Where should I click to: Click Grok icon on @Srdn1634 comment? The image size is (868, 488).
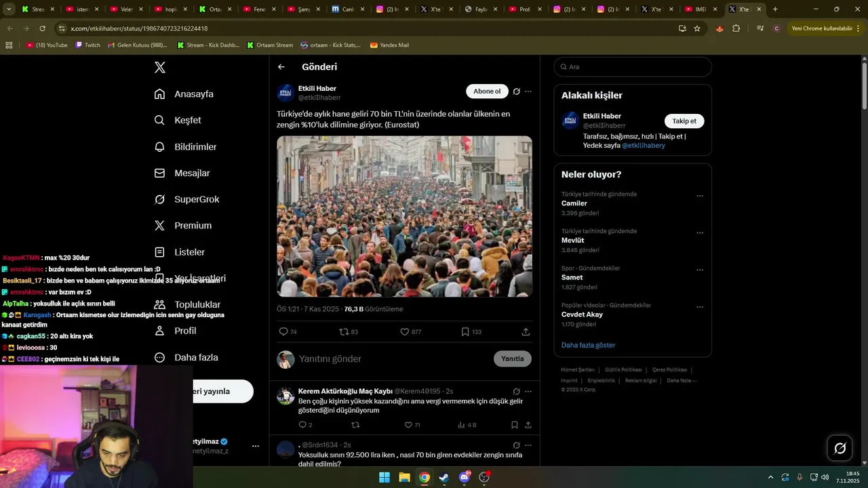[x=517, y=445]
